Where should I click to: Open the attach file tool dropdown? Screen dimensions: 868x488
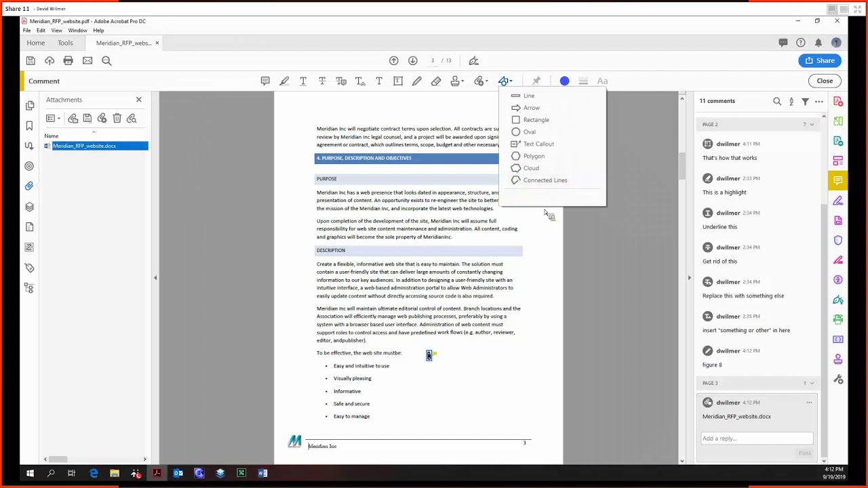click(481, 81)
